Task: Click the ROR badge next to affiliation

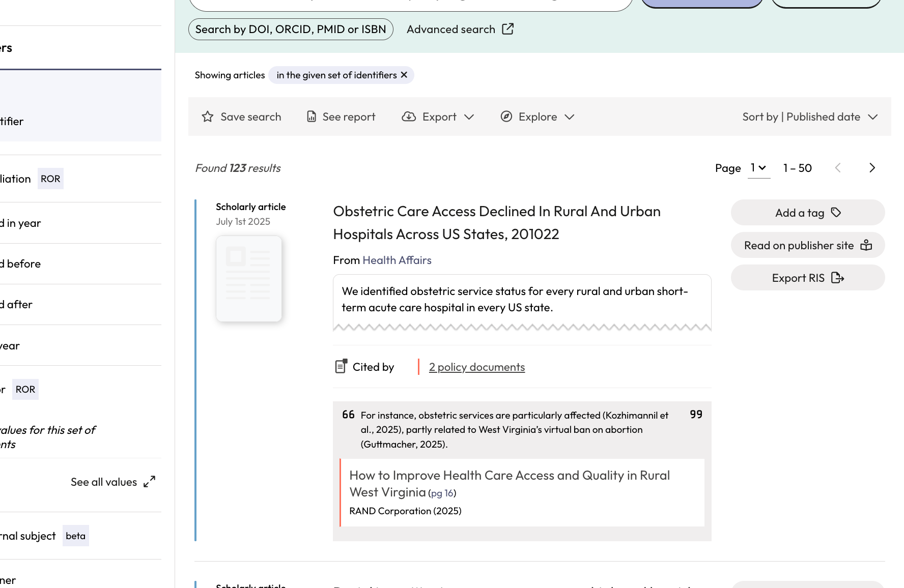Action: (x=50, y=179)
